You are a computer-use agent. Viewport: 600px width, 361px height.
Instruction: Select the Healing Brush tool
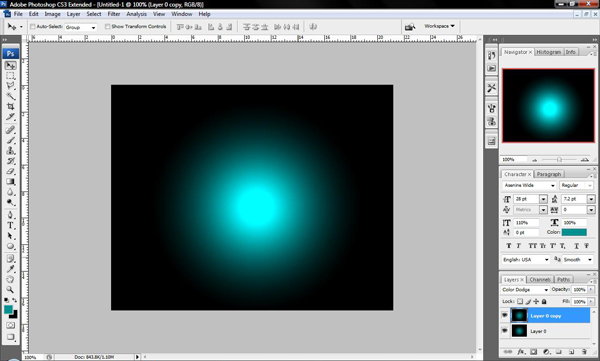pos(10,130)
